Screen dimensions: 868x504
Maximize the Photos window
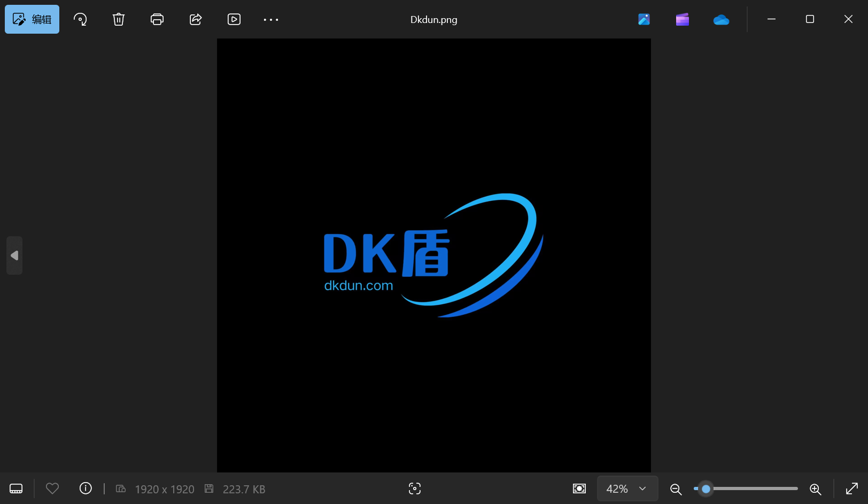point(810,19)
